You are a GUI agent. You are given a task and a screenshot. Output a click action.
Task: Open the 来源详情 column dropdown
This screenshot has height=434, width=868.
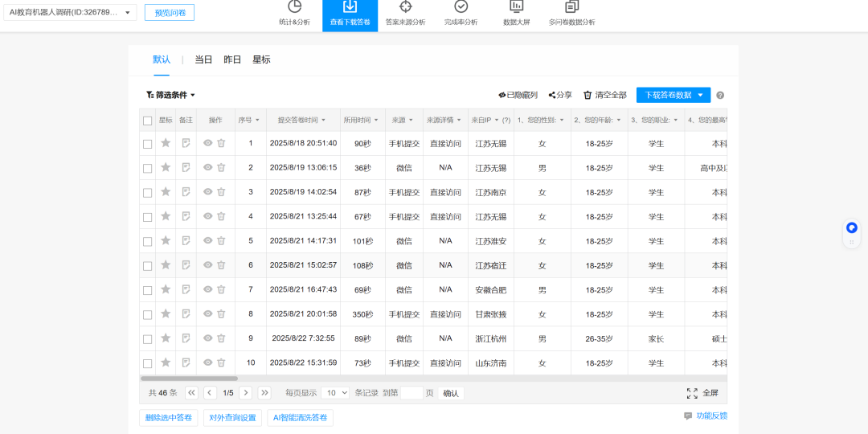459,120
